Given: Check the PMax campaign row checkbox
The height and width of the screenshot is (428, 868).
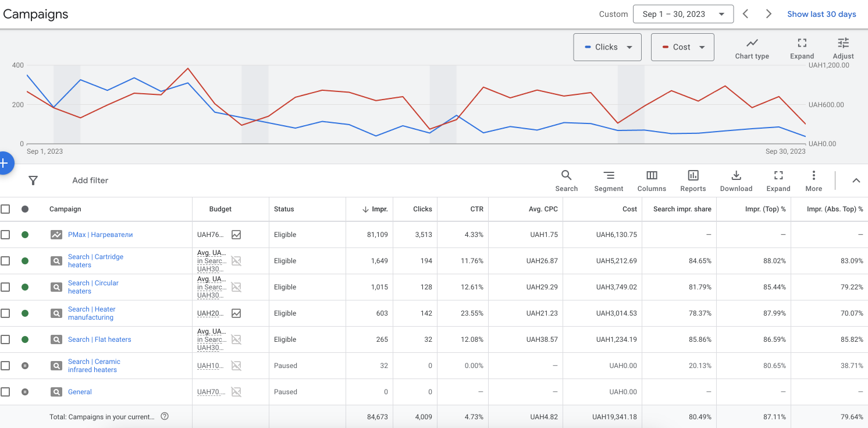Looking at the screenshot, I should 5,235.
